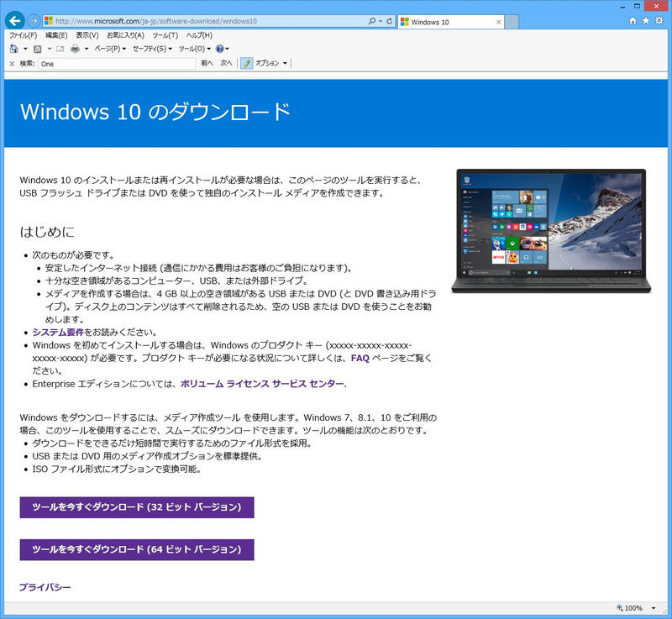672x619 pixels.
Task: Open the ファイル(F) menu
Action: coord(24,35)
